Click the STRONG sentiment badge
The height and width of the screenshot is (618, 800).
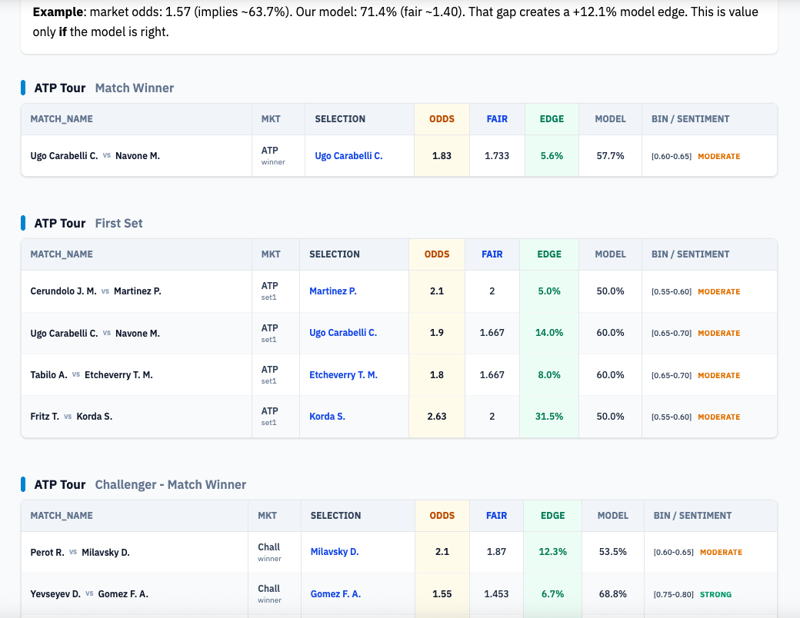point(715,594)
